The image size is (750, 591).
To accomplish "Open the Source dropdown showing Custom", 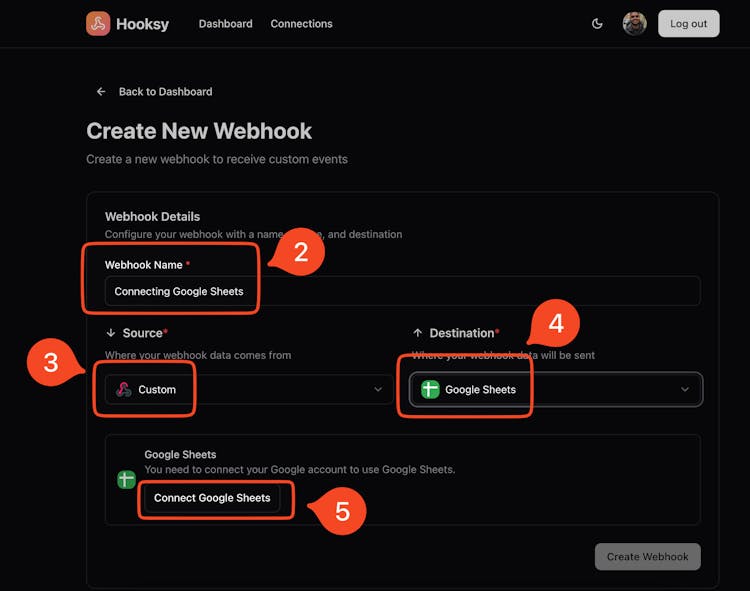I will click(249, 389).
